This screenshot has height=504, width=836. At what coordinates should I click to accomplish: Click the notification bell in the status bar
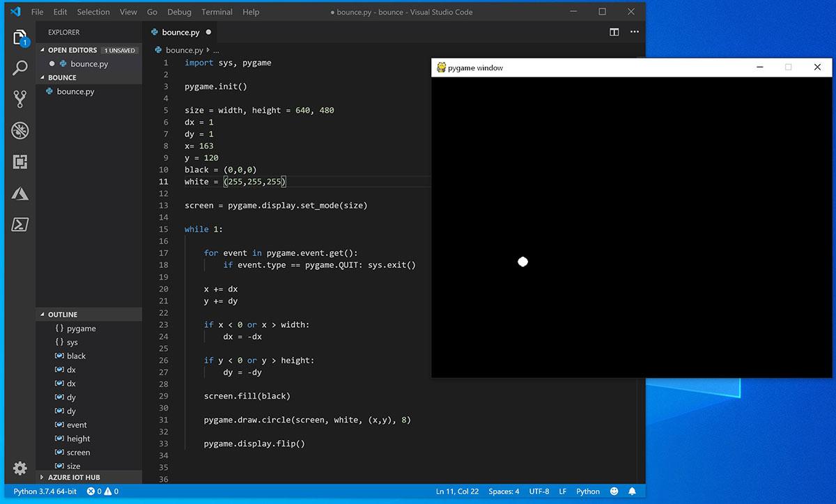pyautogui.click(x=633, y=491)
